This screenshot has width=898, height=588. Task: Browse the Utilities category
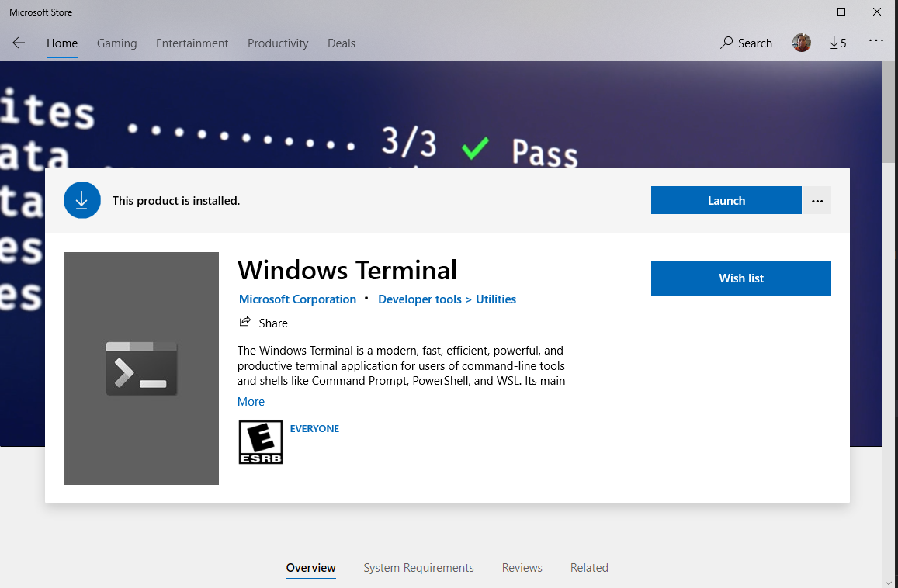pyautogui.click(x=495, y=299)
